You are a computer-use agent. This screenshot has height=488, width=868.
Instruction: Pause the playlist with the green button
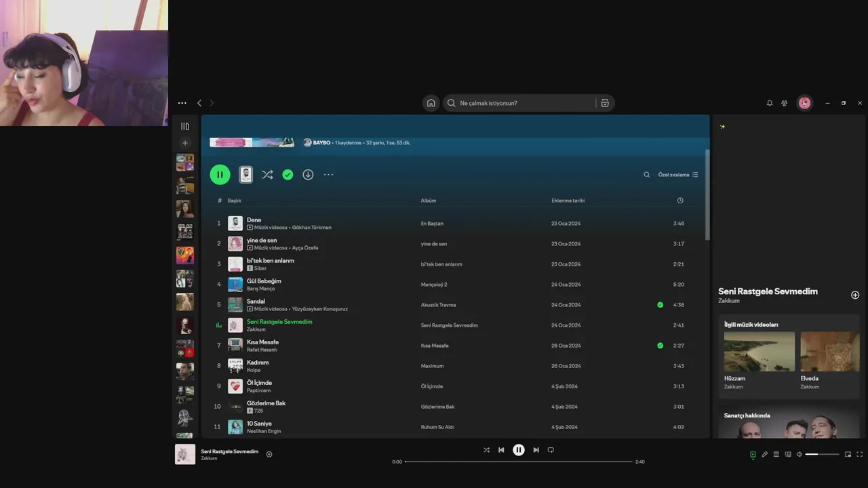(220, 175)
